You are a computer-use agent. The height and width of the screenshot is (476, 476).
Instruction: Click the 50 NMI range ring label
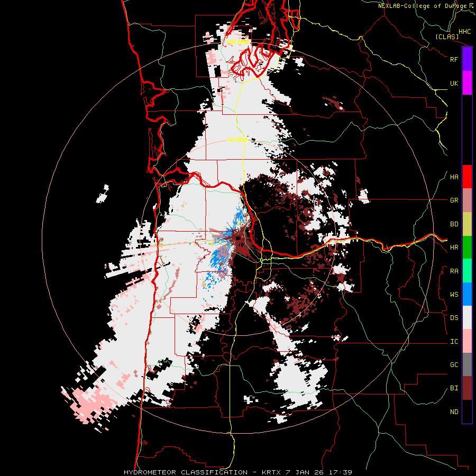pos(237,140)
